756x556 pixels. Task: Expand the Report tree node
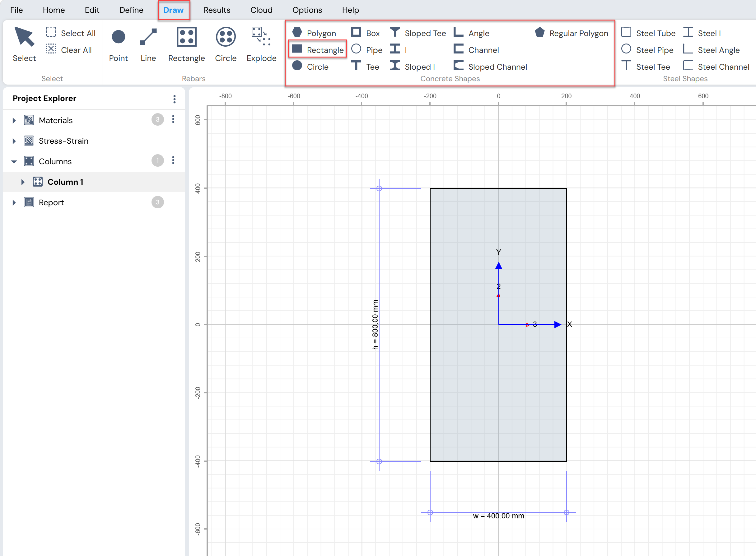coord(14,203)
